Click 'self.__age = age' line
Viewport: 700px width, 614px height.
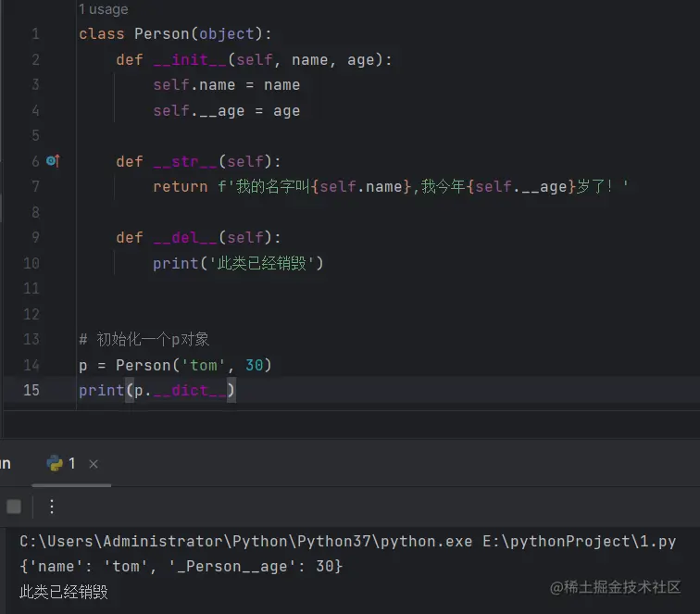[x=227, y=111]
